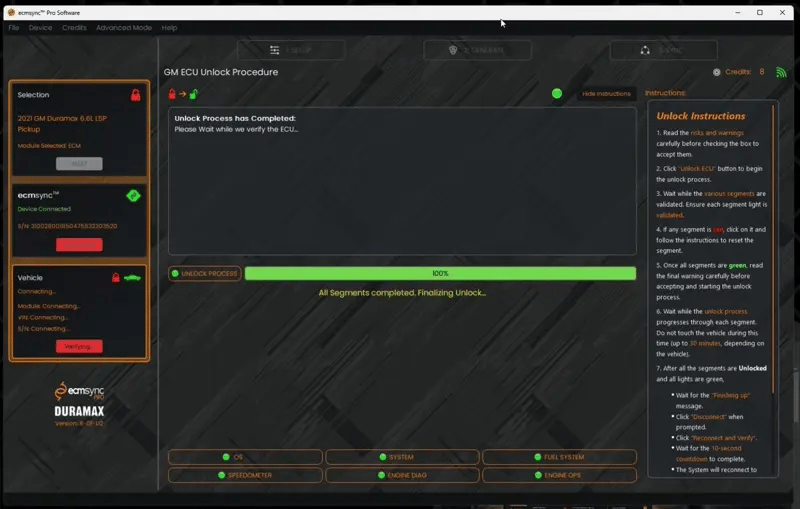Viewport: 800px width, 509px height.
Task: Open the Advanced Mode menu
Action: pyautogui.click(x=124, y=28)
